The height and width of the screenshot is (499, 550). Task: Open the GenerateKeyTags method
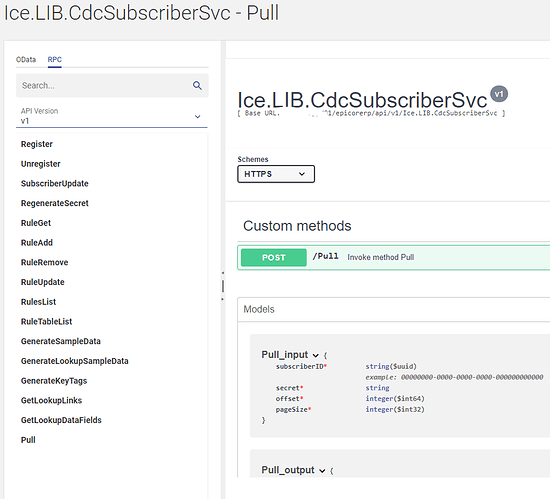tap(54, 380)
